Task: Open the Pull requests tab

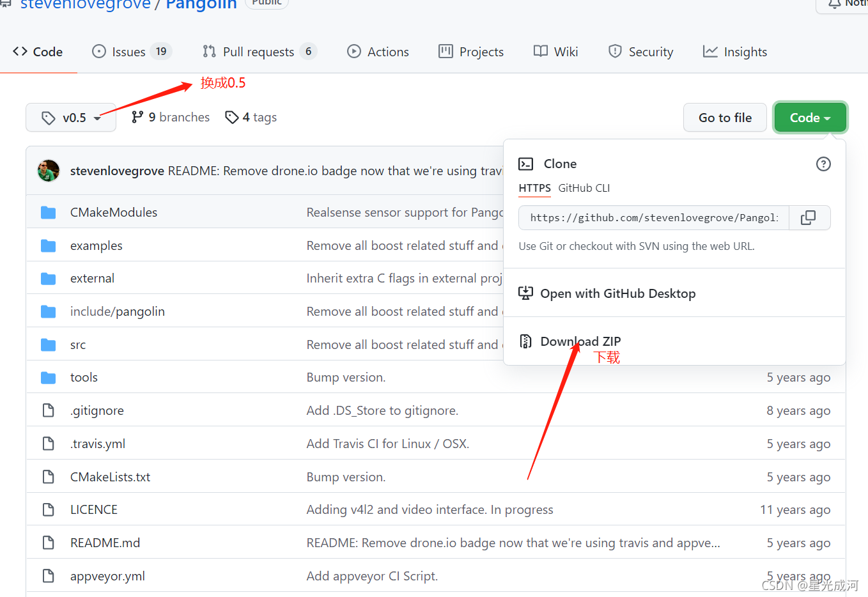Action: 259,52
